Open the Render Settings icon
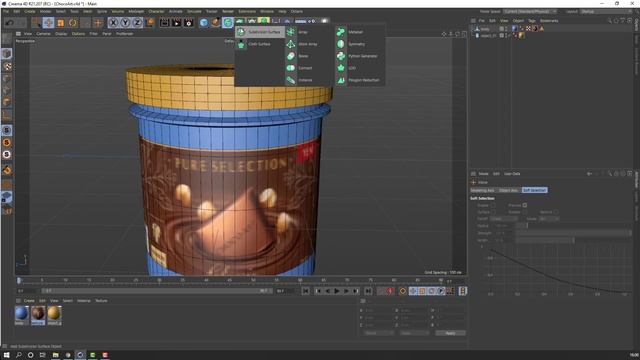 (189, 23)
